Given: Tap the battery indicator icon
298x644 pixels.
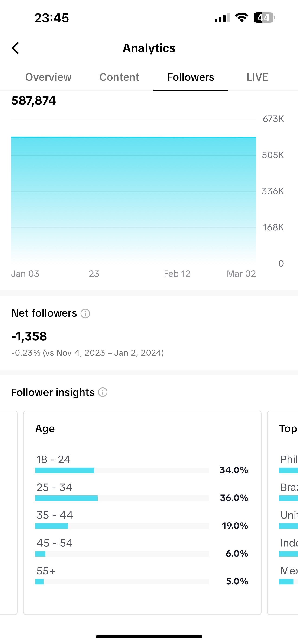Looking at the screenshot, I should click(x=265, y=17).
